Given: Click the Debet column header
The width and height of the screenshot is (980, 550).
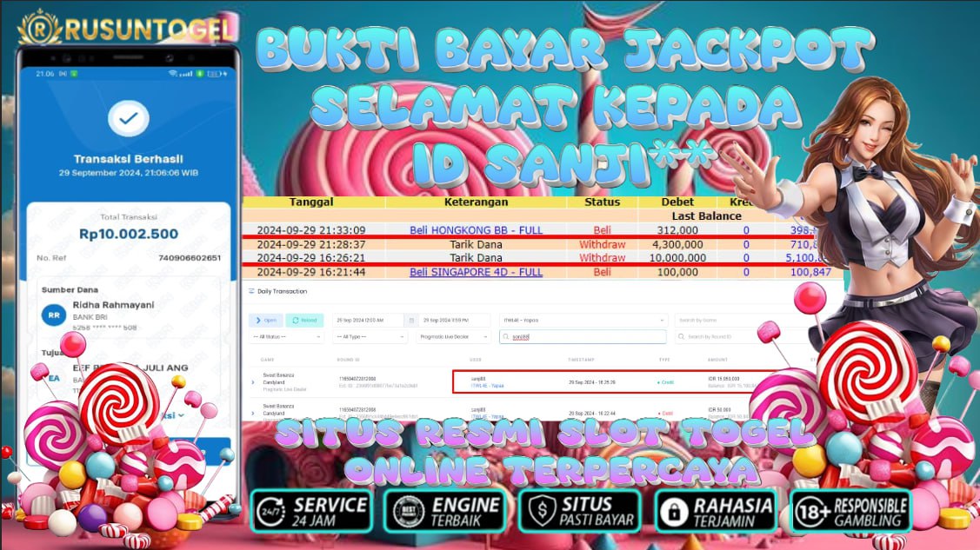Looking at the screenshot, I should click(677, 202).
